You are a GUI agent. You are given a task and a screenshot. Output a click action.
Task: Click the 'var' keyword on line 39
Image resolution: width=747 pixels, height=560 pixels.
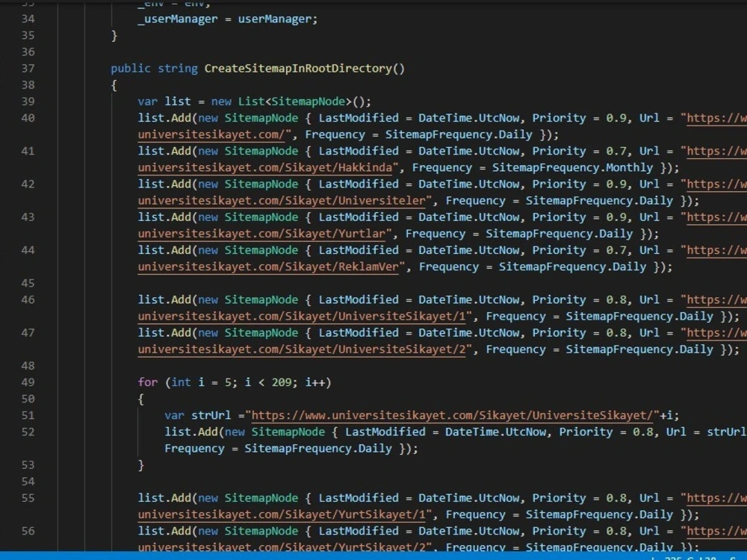(148, 102)
